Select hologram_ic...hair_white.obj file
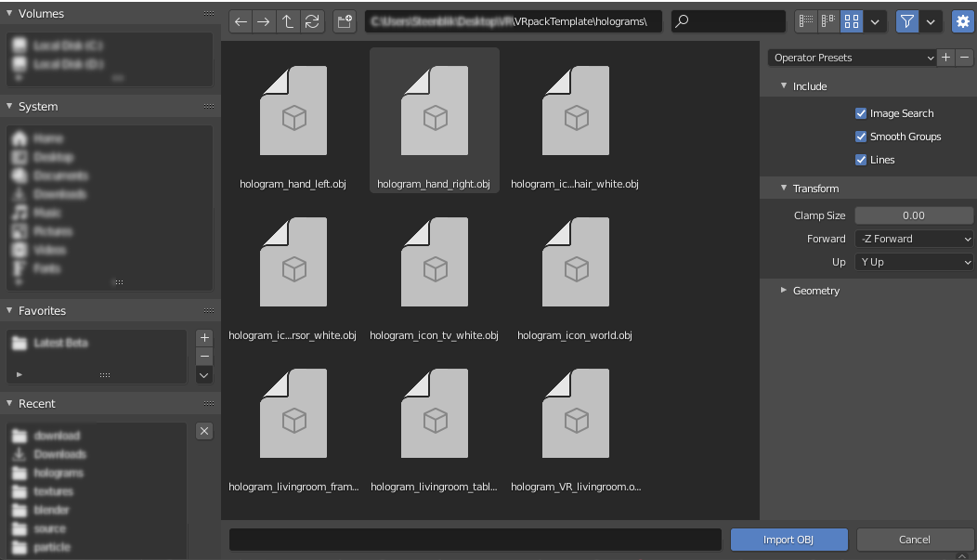The height and width of the screenshot is (560, 977). pos(575,120)
